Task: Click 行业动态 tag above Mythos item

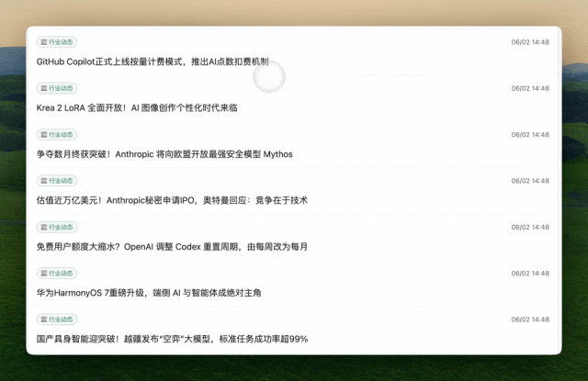Action: pos(57,134)
